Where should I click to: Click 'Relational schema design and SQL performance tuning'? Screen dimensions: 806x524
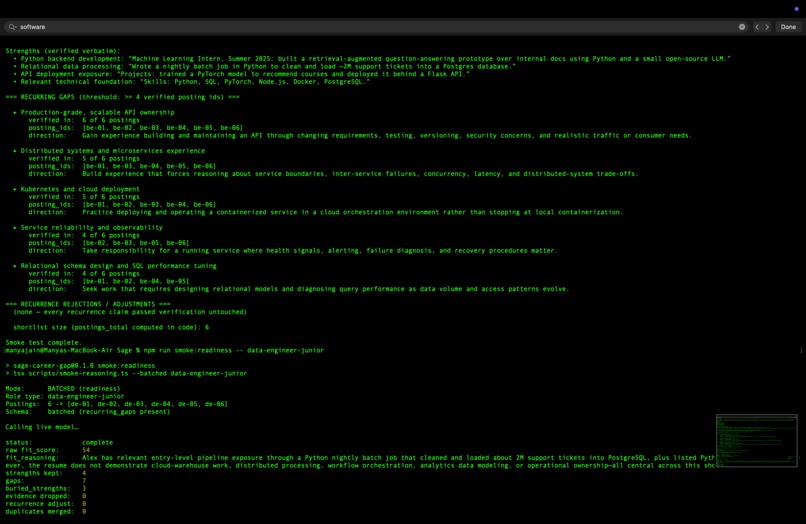click(x=115, y=266)
